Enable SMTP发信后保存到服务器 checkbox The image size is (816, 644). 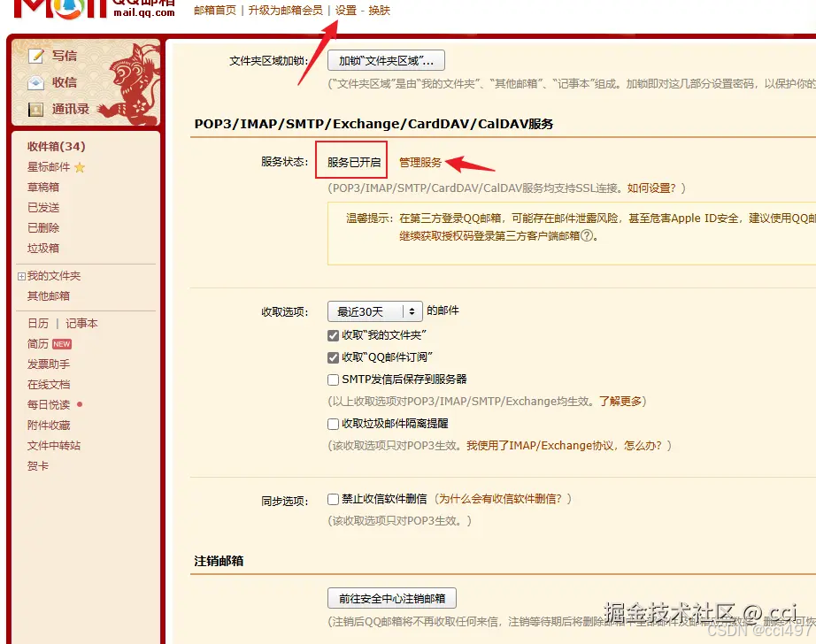point(333,379)
